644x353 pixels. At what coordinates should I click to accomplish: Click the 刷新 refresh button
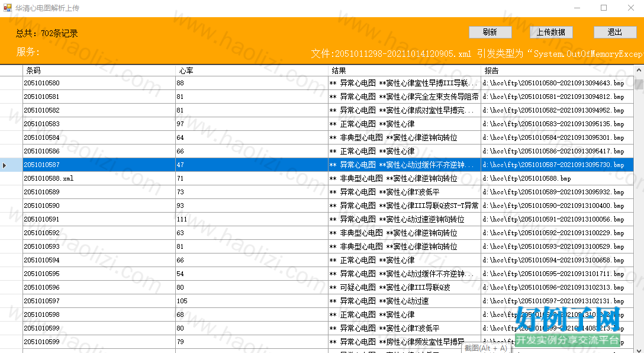tap(490, 32)
